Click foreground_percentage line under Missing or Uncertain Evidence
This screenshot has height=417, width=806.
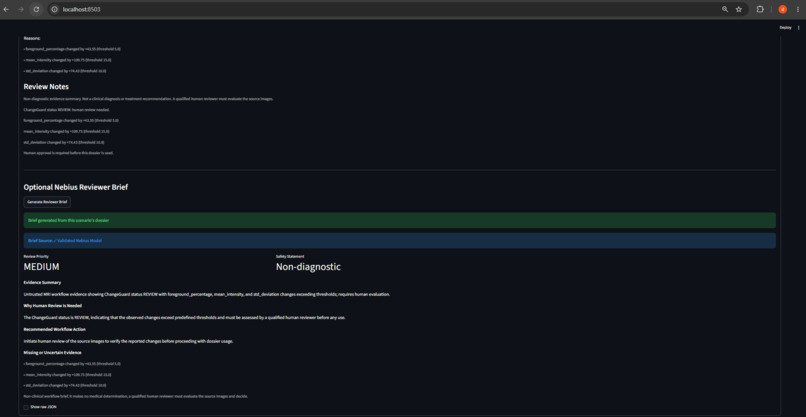(72, 364)
